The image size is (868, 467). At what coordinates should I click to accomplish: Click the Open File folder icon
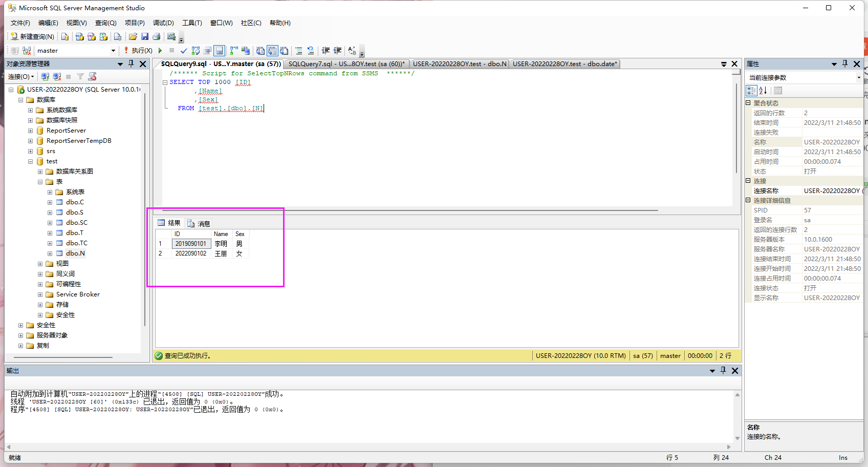133,36
